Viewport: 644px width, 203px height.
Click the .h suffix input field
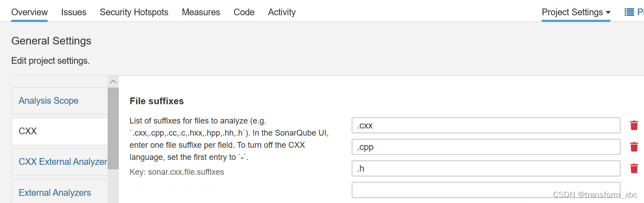[x=486, y=168]
